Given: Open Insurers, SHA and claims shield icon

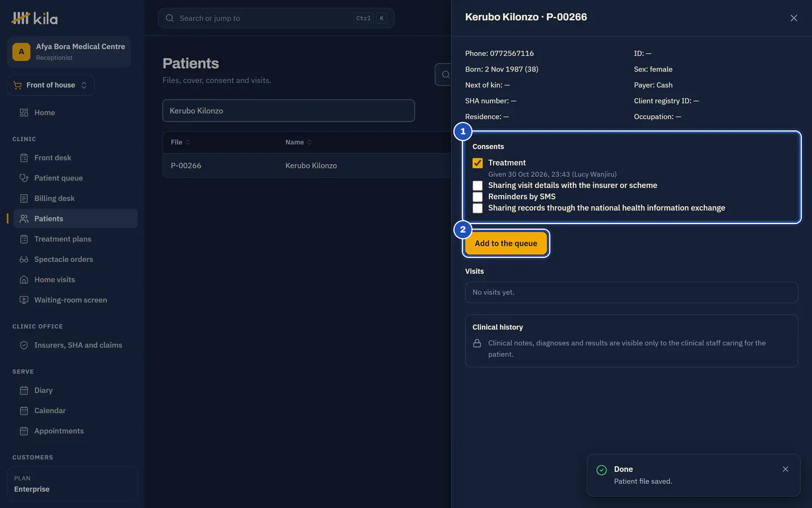Looking at the screenshot, I should tap(24, 345).
